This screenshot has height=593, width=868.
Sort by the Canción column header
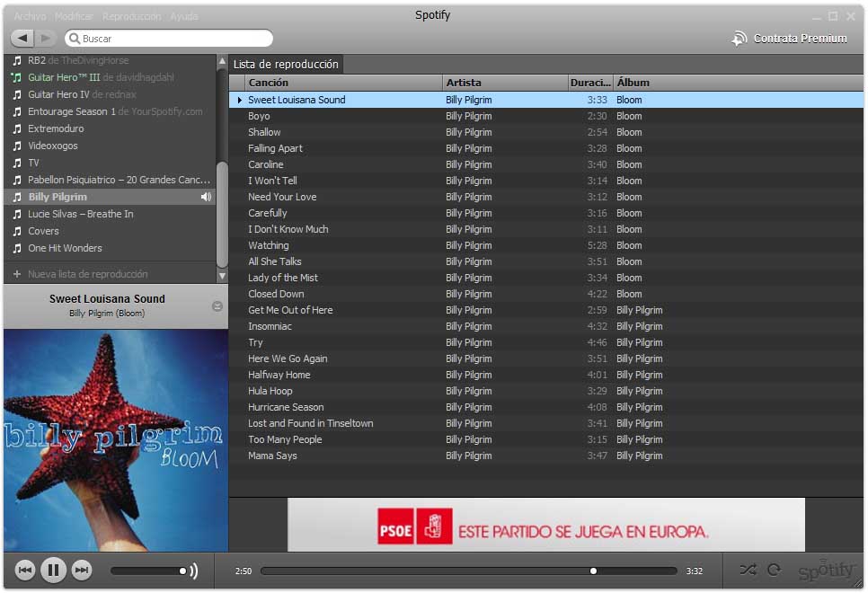(343, 83)
